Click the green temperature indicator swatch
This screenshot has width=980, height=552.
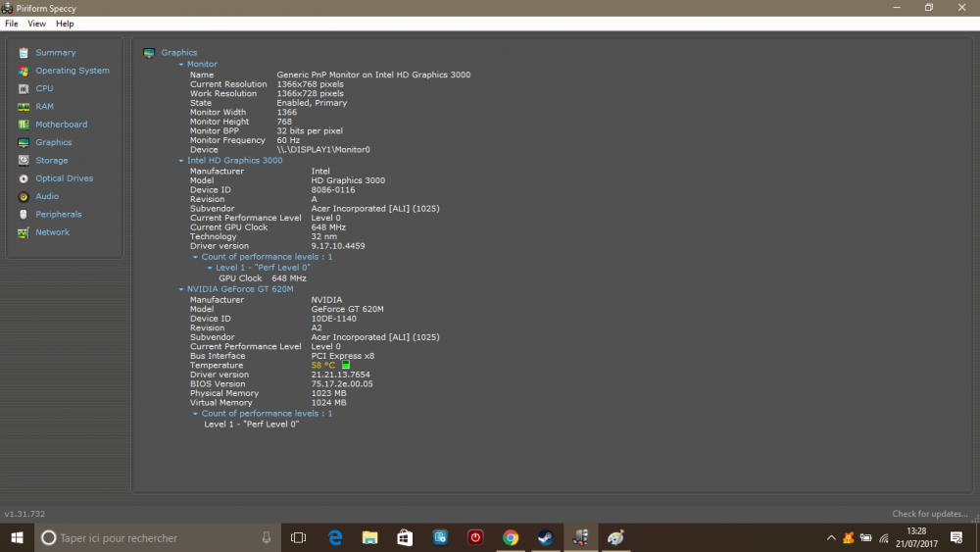[x=346, y=366]
